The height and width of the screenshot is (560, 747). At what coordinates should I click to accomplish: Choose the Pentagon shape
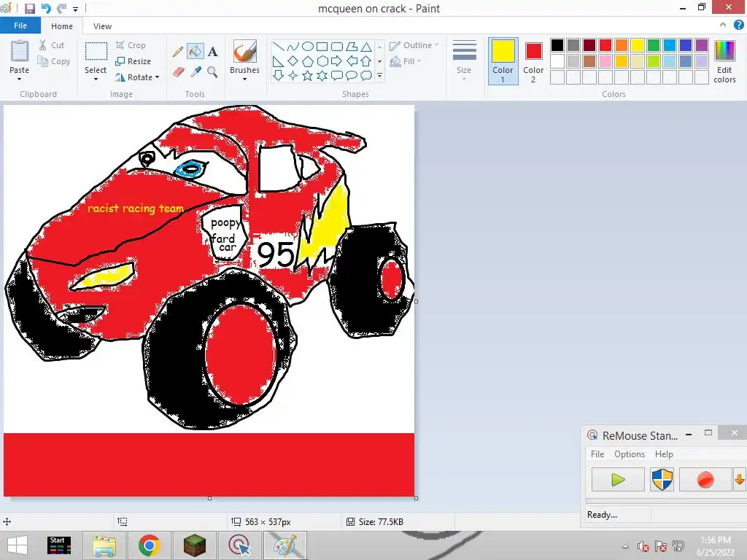pyautogui.click(x=308, y=61)
